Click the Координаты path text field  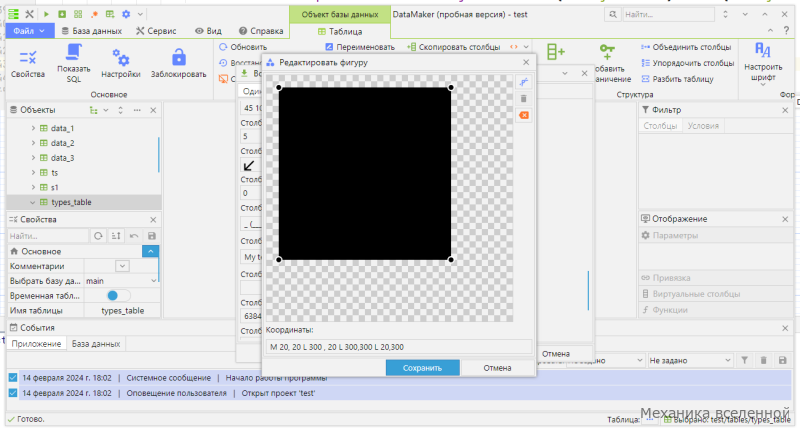(x=398, y=347)
